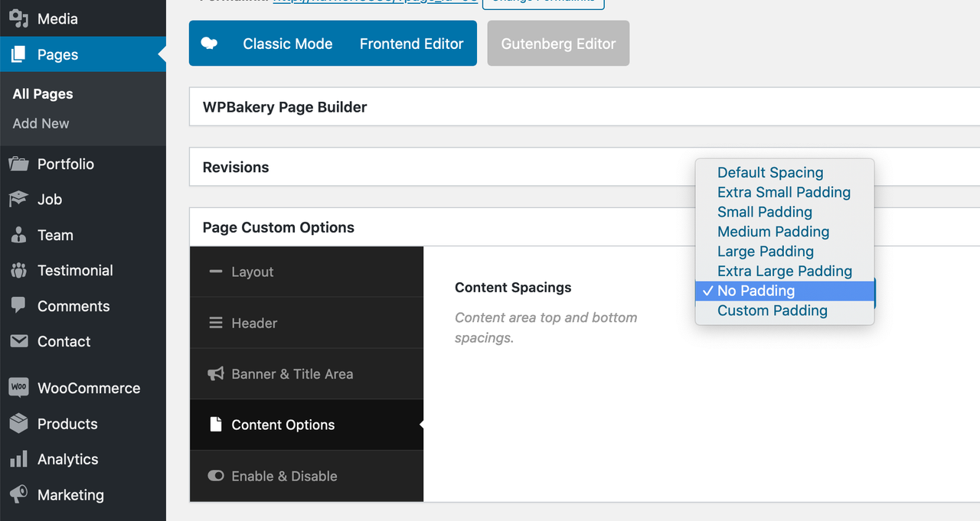Choose Extra Large Padding option

click(785, 271)
